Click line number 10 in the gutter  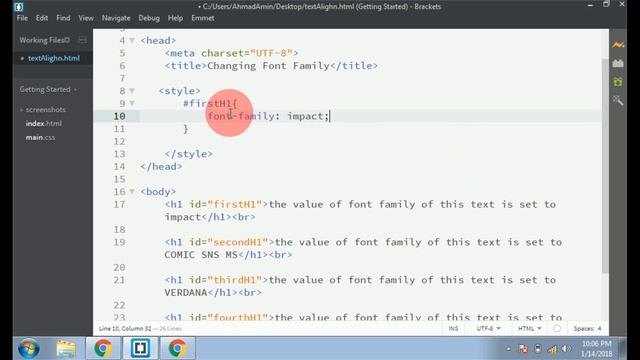click(119, 116)
